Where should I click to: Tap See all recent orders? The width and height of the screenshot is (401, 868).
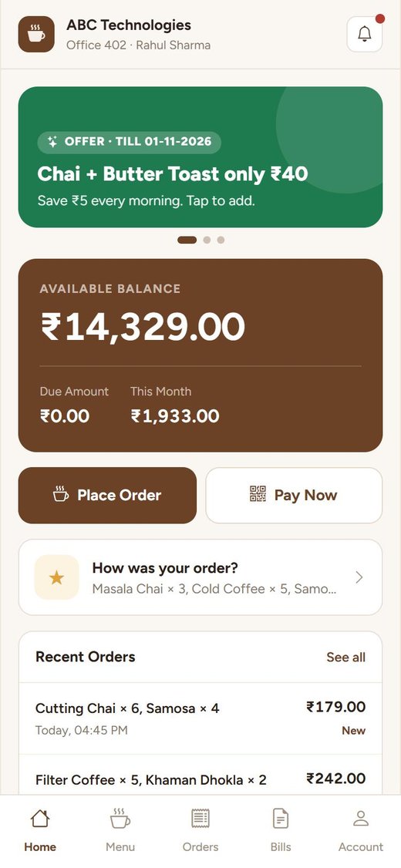(x=346, y=657)
